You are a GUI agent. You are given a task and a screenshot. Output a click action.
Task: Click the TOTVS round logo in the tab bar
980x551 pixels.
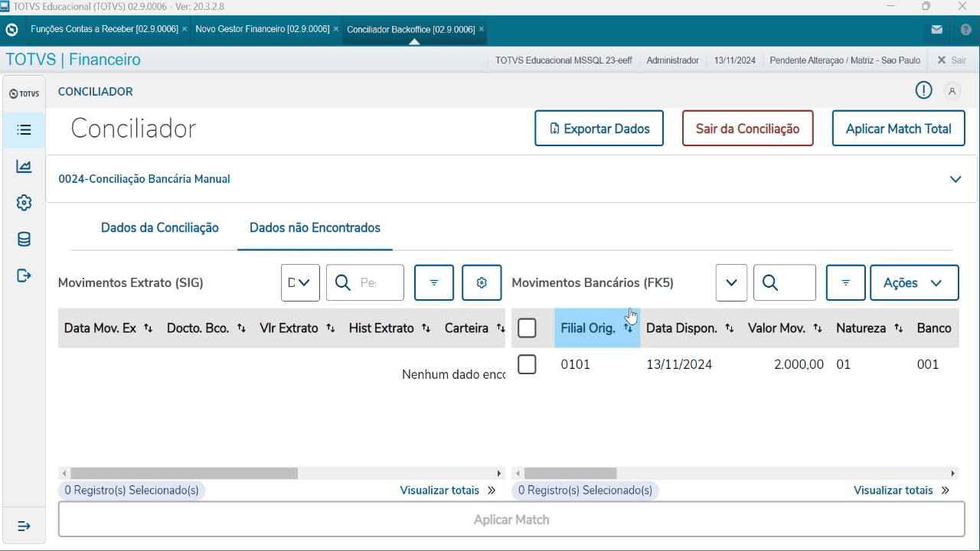[11, 30]
